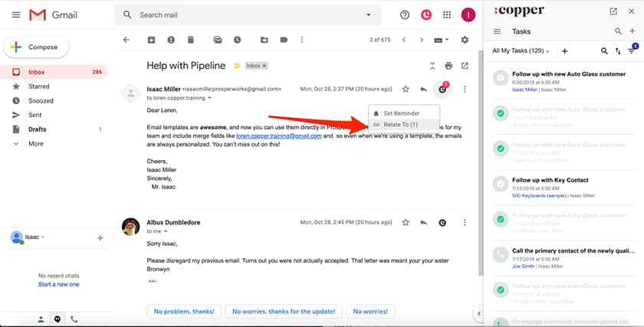Open the Google account avatar
The image size is (644, 327).
468,15
